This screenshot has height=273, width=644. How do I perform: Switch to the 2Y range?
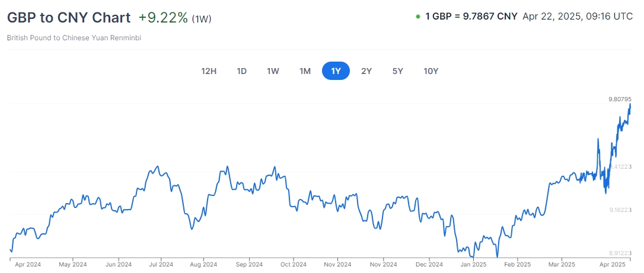pyautogui.click(x=366, y=71)
